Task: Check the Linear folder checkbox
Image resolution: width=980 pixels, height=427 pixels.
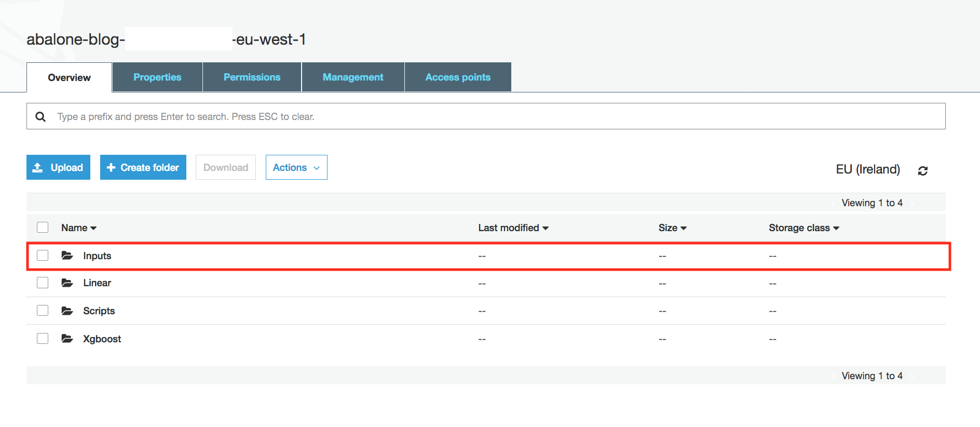Action: pos(43,283)
